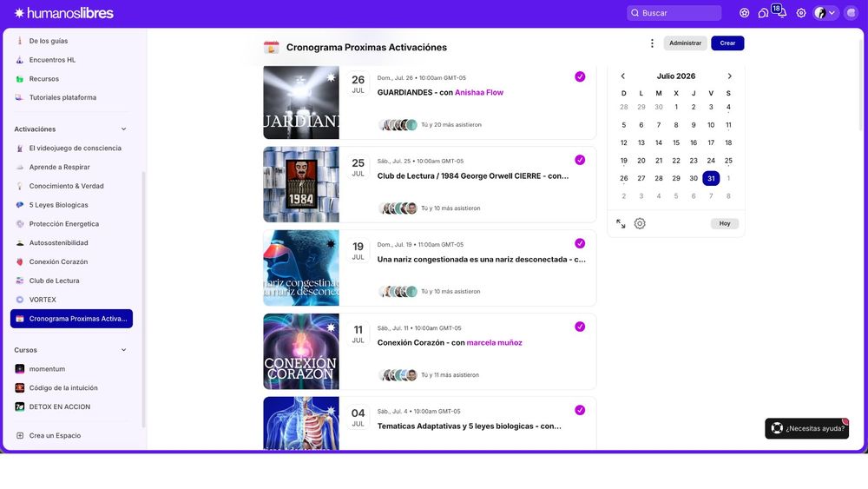
Task: Open Una nariz congestionada event title
Action: [x=481, y=259]
